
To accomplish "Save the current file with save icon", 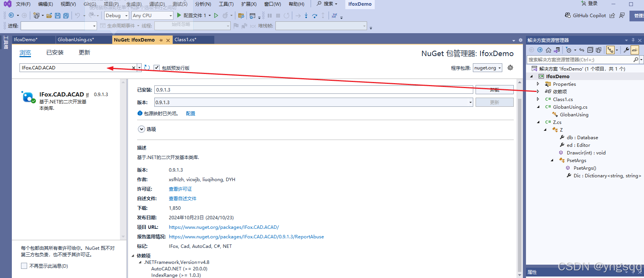I will (x=58, y=16).
